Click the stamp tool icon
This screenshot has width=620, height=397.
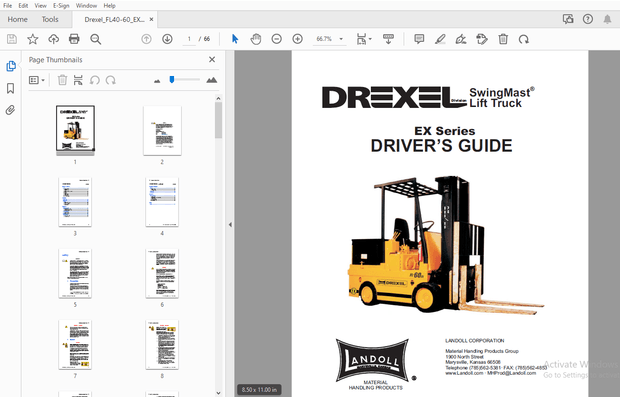[x=482, y=39]
